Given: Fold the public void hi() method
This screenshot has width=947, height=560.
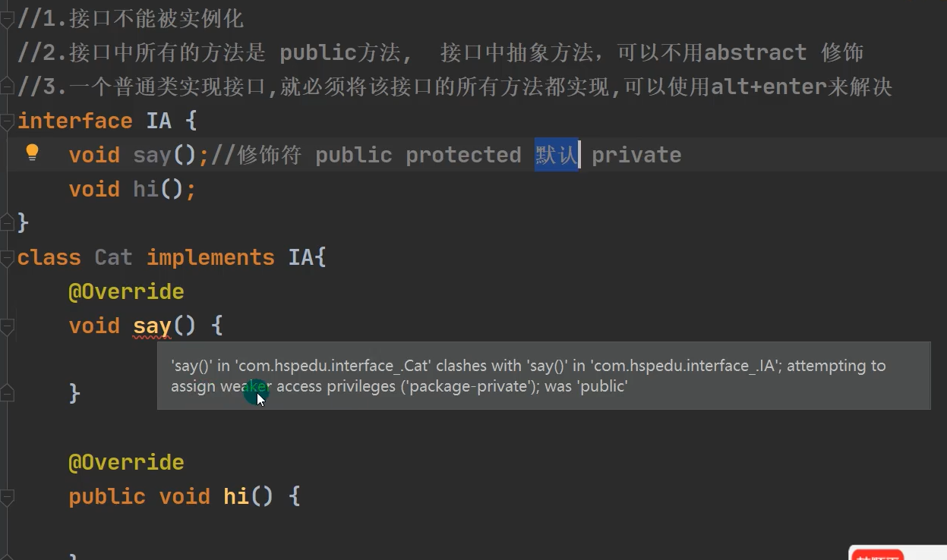Looking at the screenshot, I should pos(7,497).
